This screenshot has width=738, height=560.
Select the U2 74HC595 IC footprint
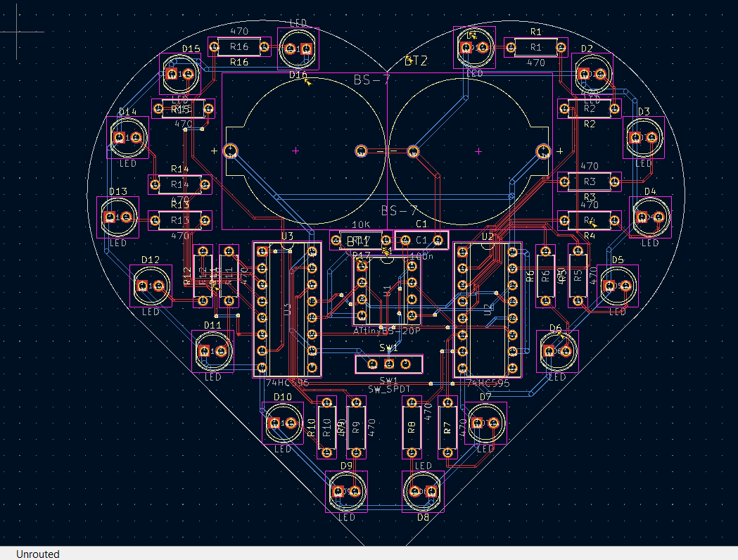click(x=488, y=310)
